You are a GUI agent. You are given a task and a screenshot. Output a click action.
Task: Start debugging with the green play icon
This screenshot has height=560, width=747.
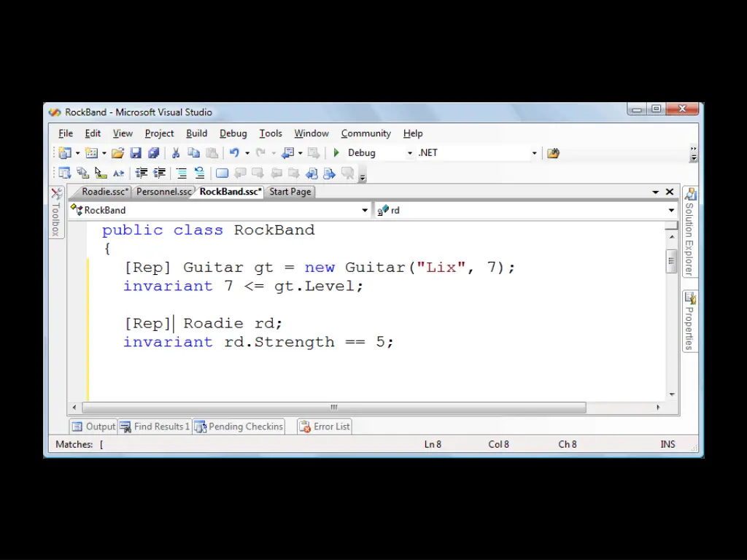click(x=336, y=153)
